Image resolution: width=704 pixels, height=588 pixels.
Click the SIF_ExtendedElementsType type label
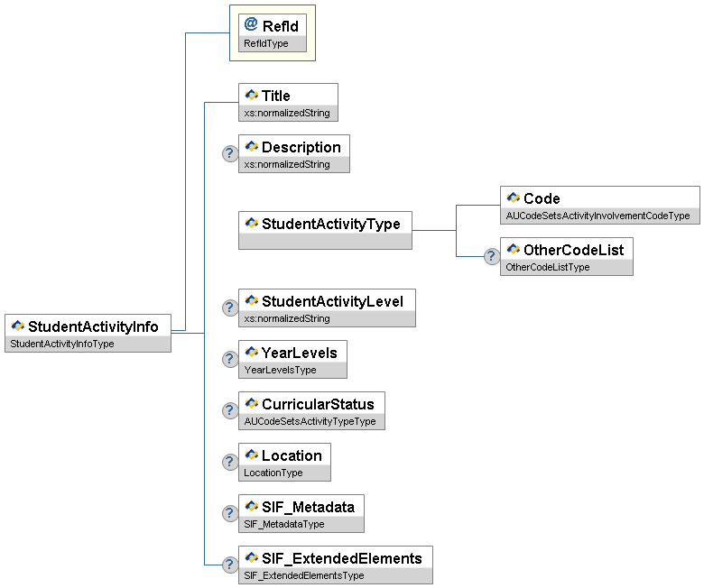click(x=304, y=576)
